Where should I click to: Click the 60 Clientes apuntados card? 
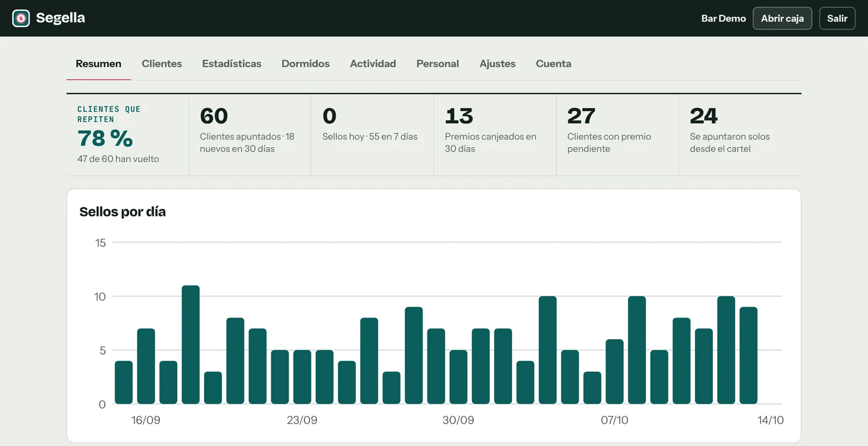click(250, 135)
